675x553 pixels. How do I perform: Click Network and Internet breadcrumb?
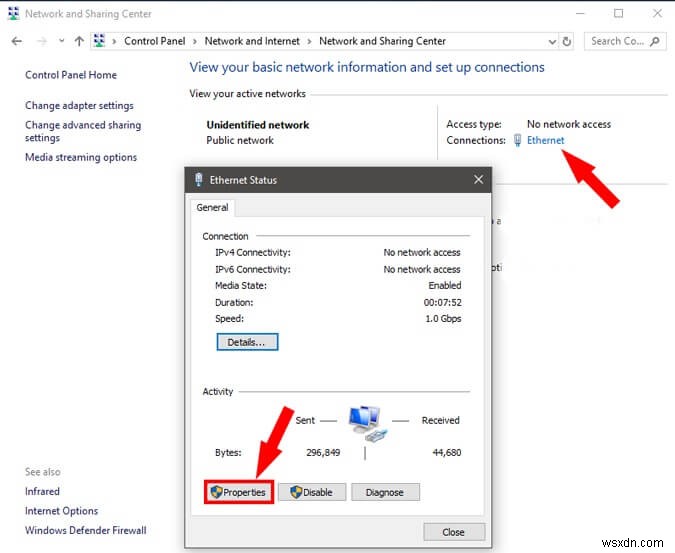[252, 41]
